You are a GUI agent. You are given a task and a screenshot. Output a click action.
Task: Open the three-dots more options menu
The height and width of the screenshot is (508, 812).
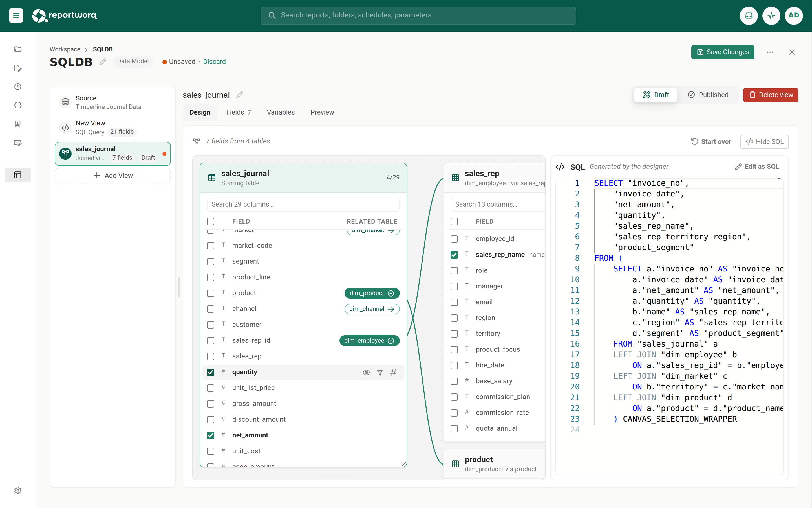pos(770,52)
